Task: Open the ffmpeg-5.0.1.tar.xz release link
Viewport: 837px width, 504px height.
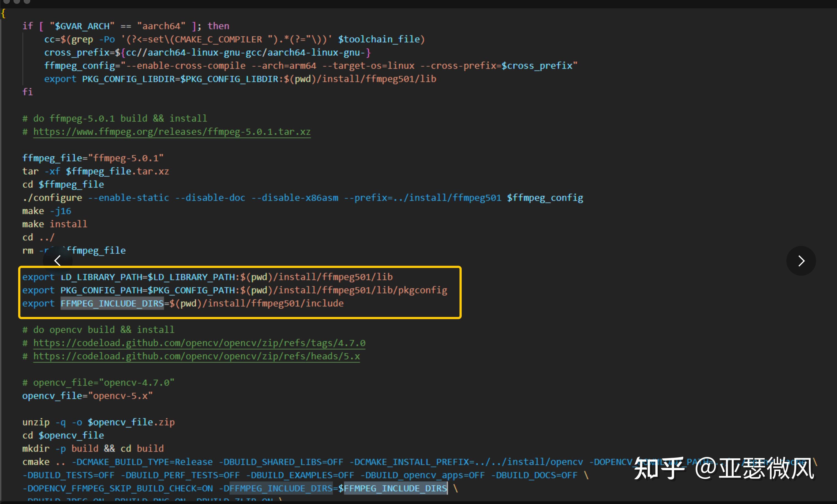Action: click(x=171, y=132)
